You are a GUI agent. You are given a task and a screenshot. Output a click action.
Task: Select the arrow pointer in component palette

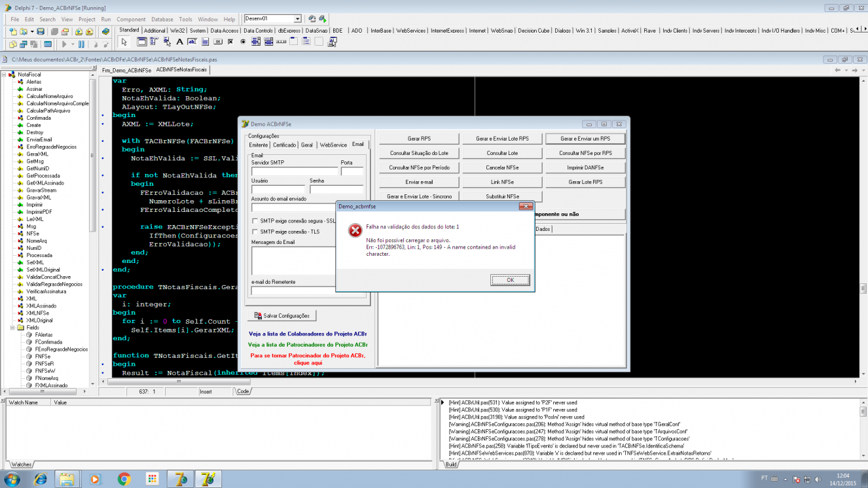pyautogui.click(x=124, y=42)
